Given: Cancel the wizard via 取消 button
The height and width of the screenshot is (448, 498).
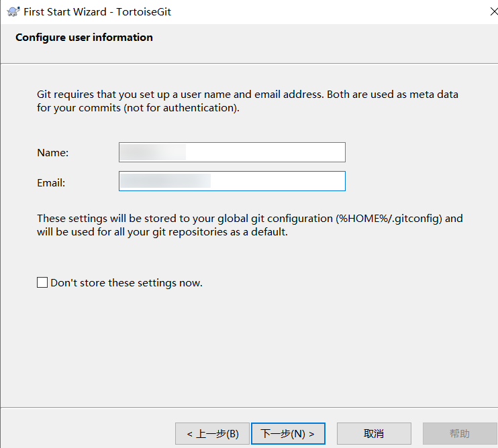Looking at the screenshot, I should tap(374, 433).
